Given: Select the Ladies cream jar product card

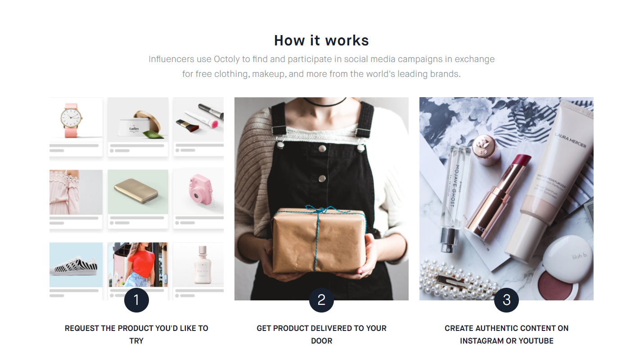Looking at the screenshot, I should (x=138, y=127).
